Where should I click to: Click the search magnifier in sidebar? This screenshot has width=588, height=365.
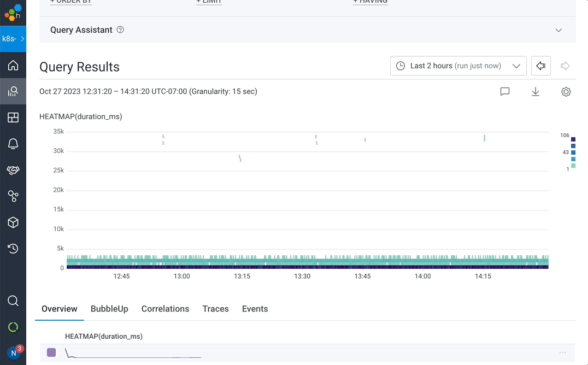tap(13, 301)
